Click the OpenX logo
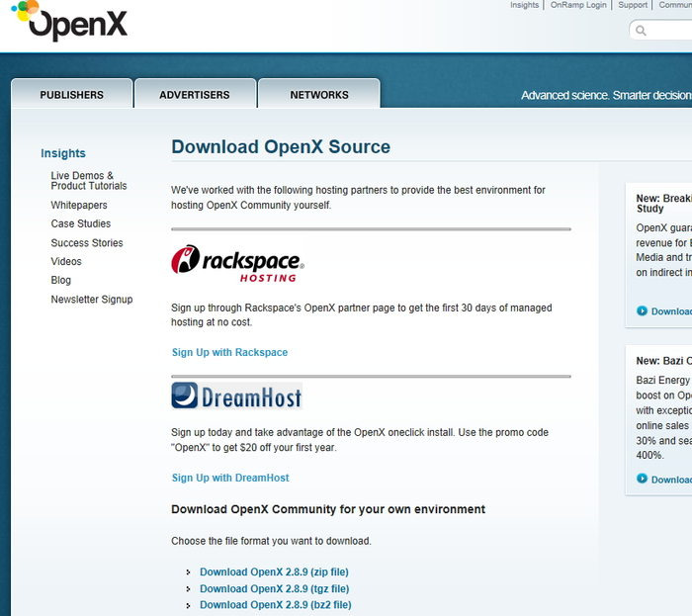The height and width of the screenshot is (616, 692). (x=69, y=21)
